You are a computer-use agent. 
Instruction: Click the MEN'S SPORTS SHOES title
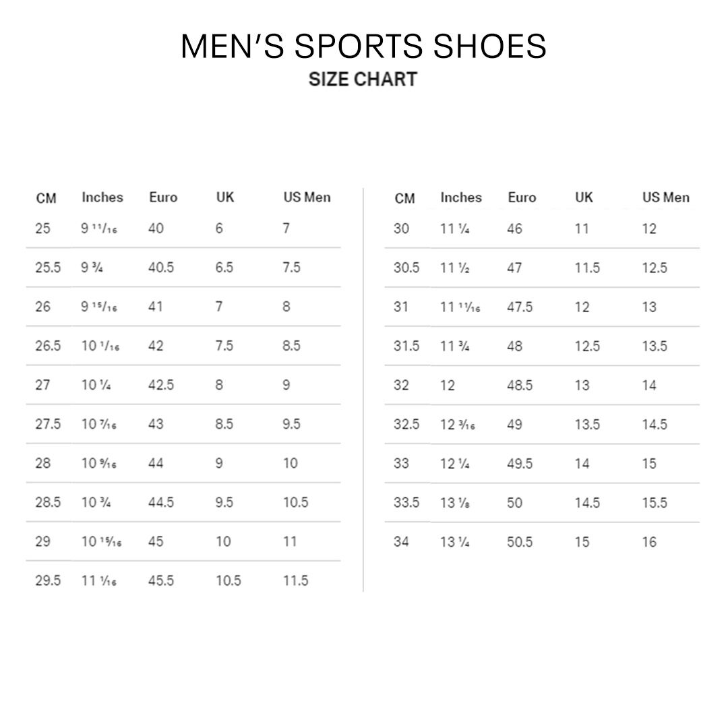(x=363, y=46)
